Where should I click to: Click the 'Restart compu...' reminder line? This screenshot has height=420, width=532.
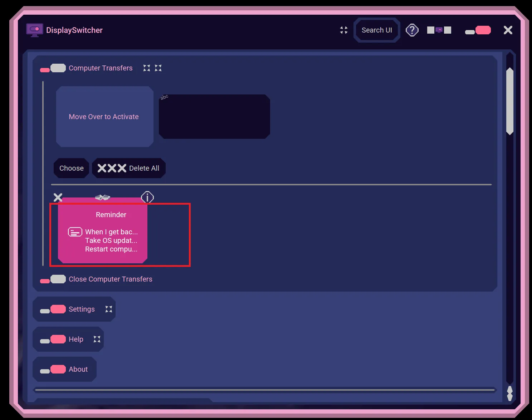click(x=111, y=249)
